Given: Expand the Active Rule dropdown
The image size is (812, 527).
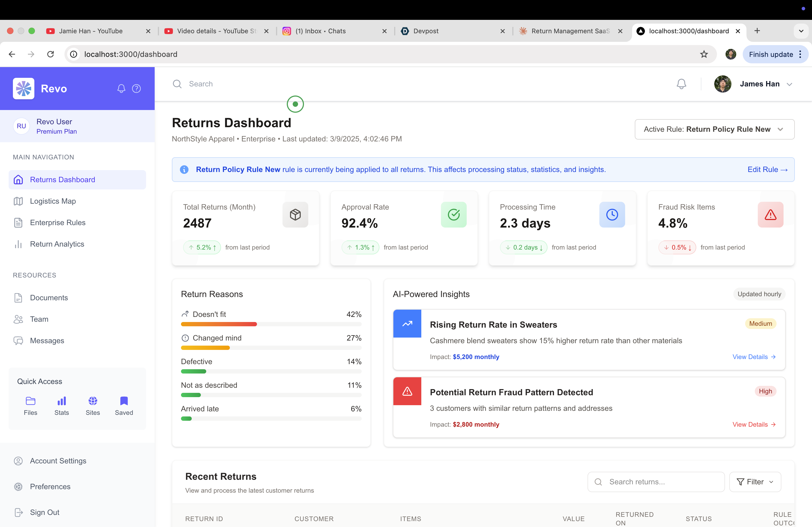Looking at the screenshot, I should (x=715, y=129).
